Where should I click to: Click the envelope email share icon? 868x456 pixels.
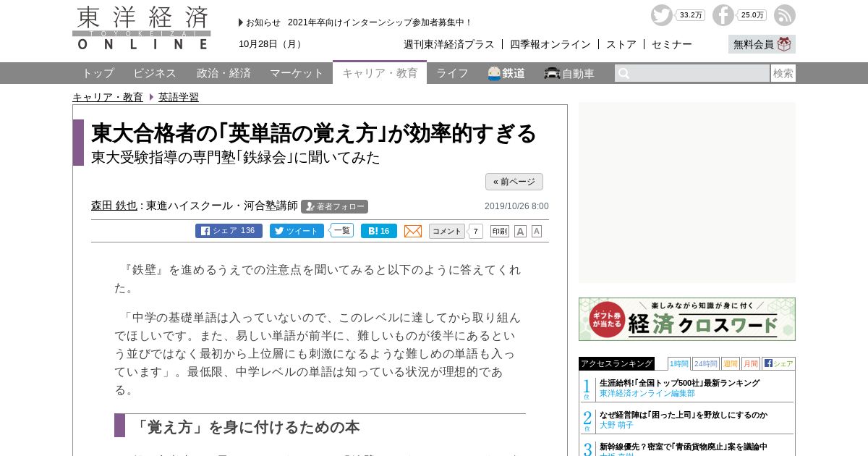pyautogui.click(x=413, y=231)
